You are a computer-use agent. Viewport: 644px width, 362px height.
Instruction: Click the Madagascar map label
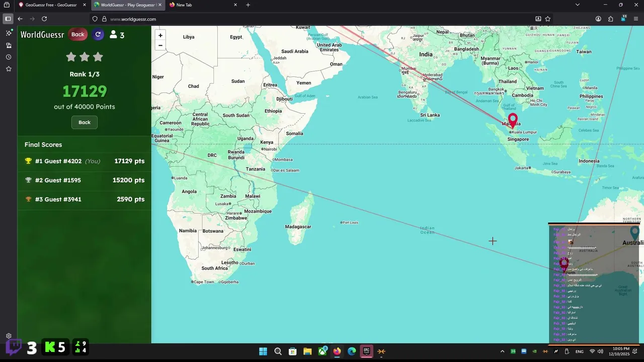pyautogui.click(x=298, y=227)
